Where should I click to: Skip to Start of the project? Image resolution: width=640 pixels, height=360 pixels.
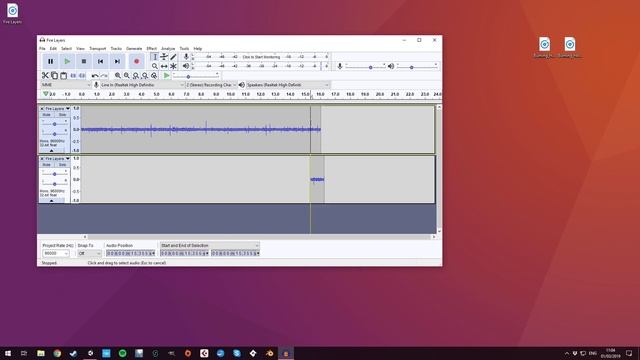100,61
